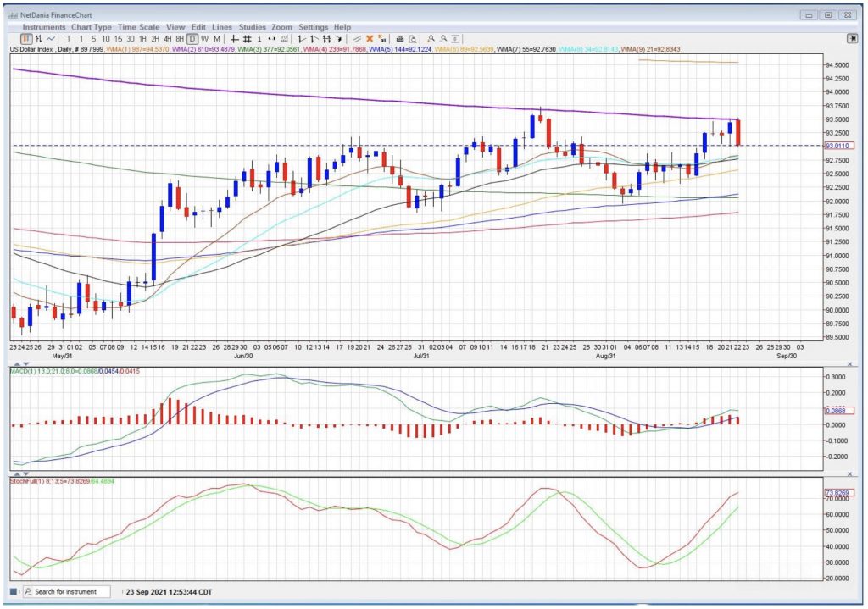Click the blue square in status bar

14,591
